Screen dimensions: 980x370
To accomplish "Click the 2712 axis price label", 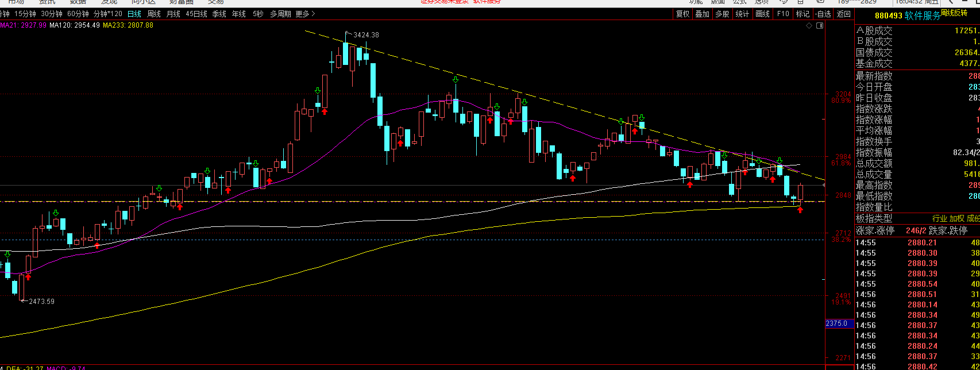I will 843,233.
